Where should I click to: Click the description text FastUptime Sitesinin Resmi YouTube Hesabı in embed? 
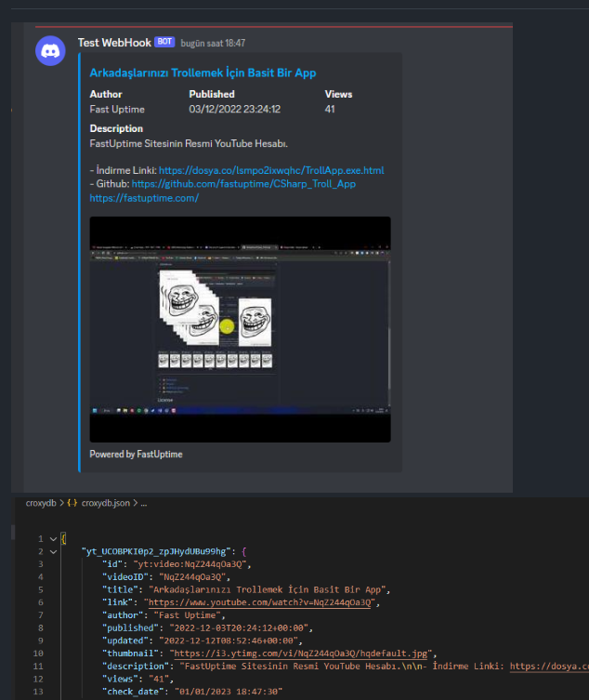pyautogui.click(x=189, y=144)
